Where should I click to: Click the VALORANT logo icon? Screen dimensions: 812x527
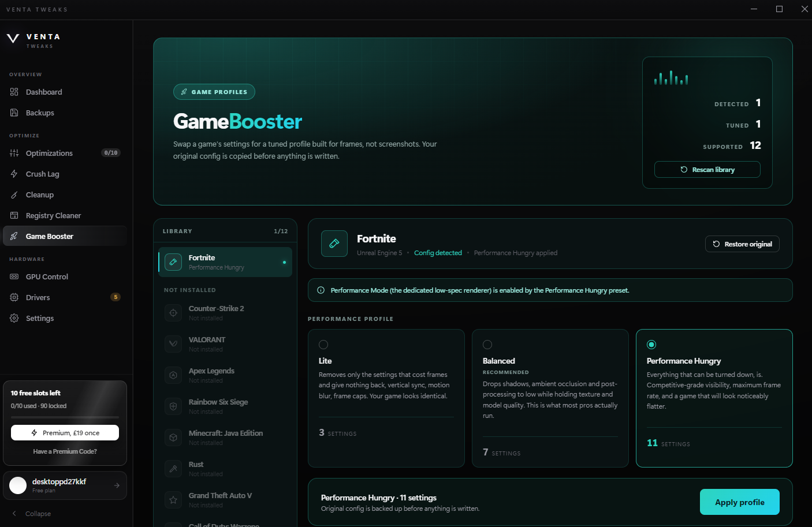[x=173, y=344]
